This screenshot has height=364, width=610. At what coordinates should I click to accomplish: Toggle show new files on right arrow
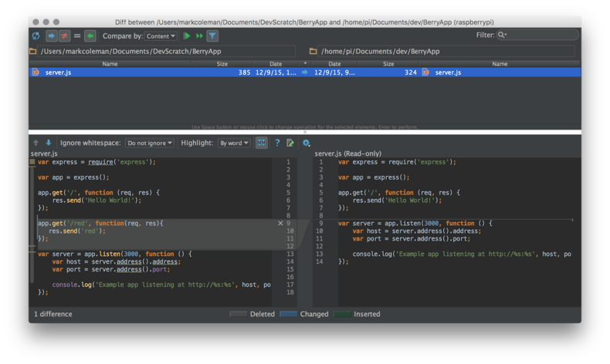[x=90, y=35]
